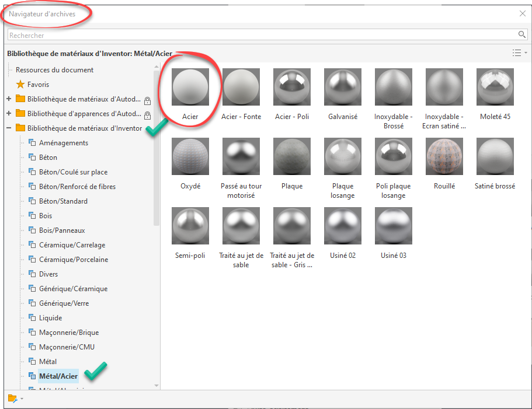Click the search magnifier icon
The image size is (532, 409).
click(x=522, y=34)
